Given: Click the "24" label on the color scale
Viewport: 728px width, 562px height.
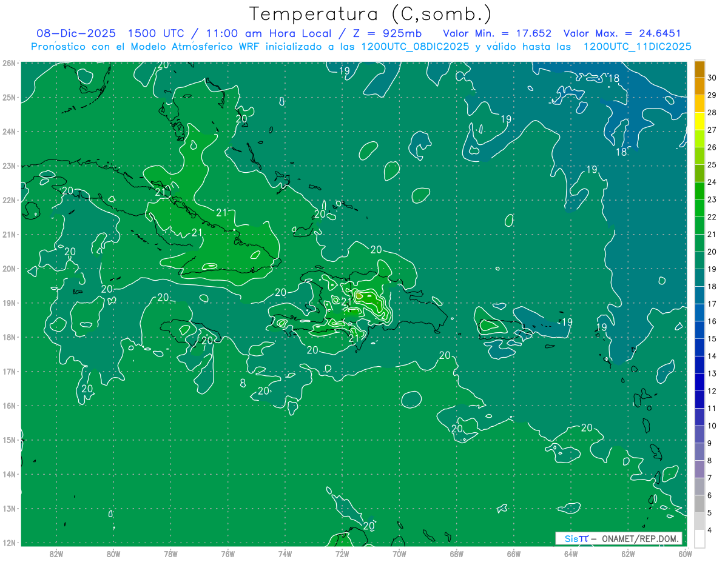Looking at the screenshot, I should coord(712,182).
